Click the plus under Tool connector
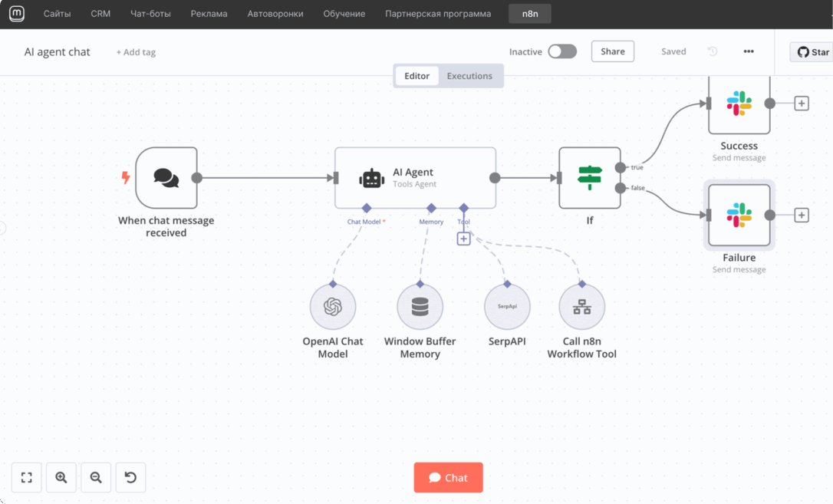Screen dimensions: 833x504 (x=463, y=239)
